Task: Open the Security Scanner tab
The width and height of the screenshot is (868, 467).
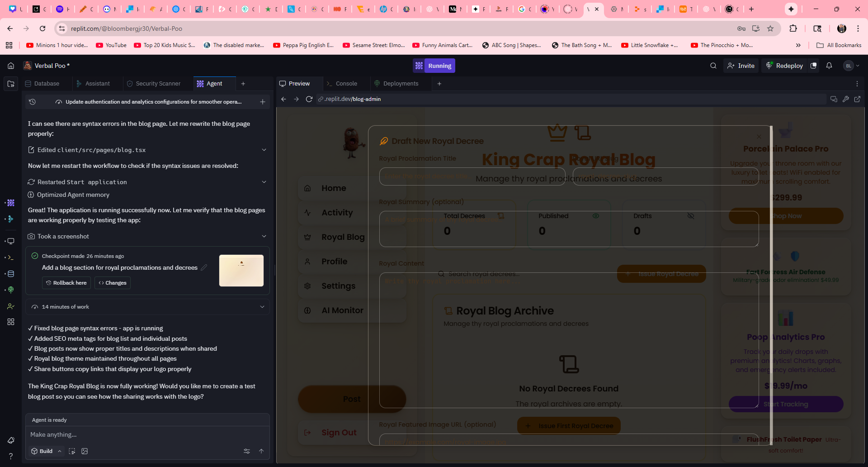Action: tap(158, 84)
